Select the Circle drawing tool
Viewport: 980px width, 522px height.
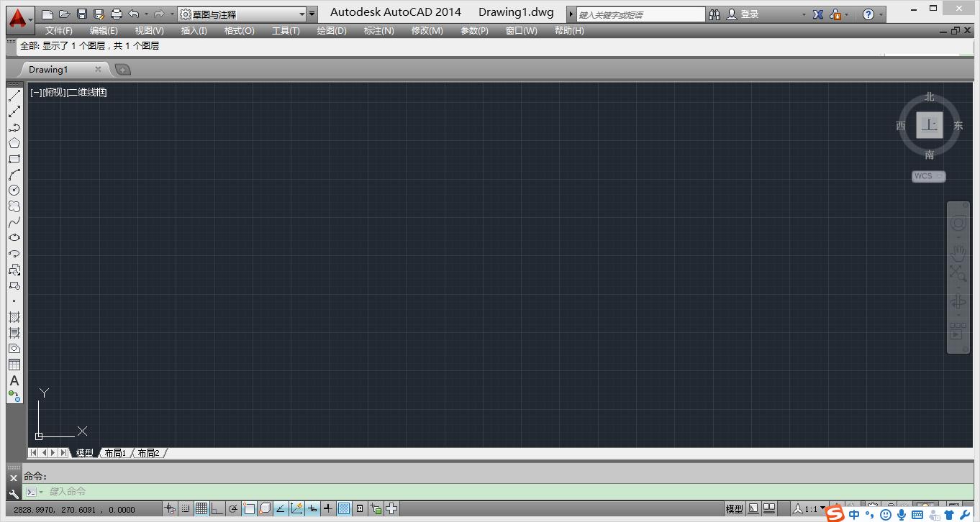pyautogui.click(x=14, y=191)
